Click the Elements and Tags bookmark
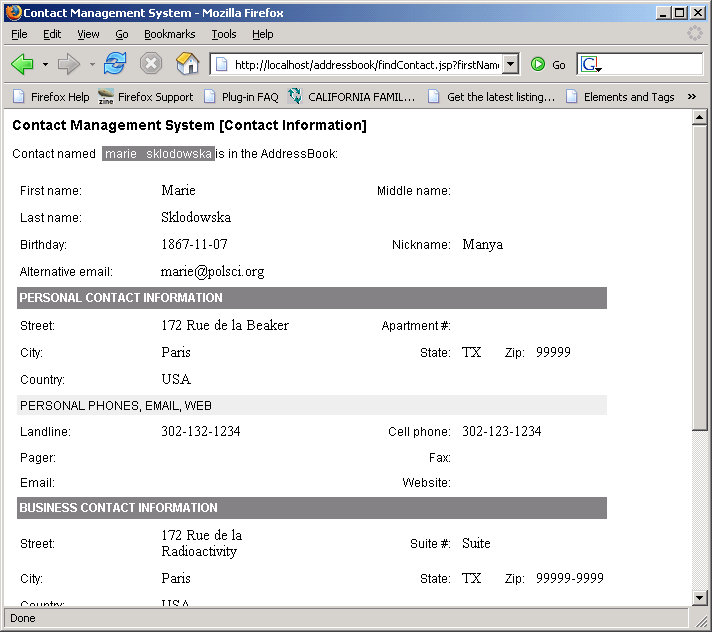Screen dimensions: 712x632 pos(620,97)
